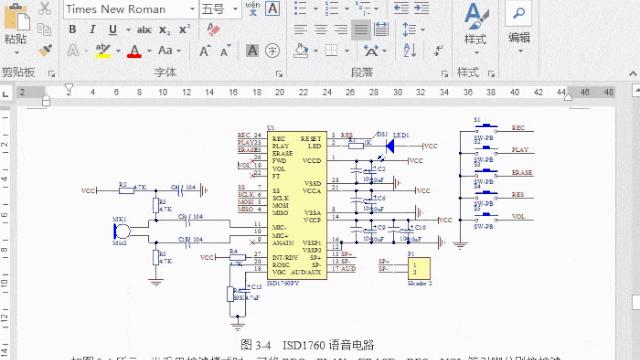The height and width of the screenshot is (360, 640).
Task: Toggle subscript formatting
Action: point(164,30)
